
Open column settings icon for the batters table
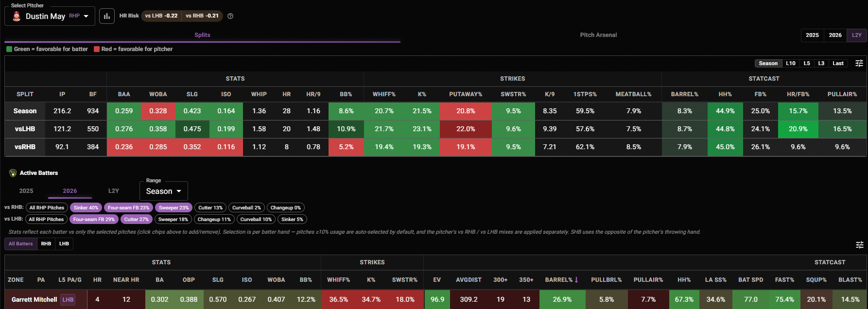point(859,245)
